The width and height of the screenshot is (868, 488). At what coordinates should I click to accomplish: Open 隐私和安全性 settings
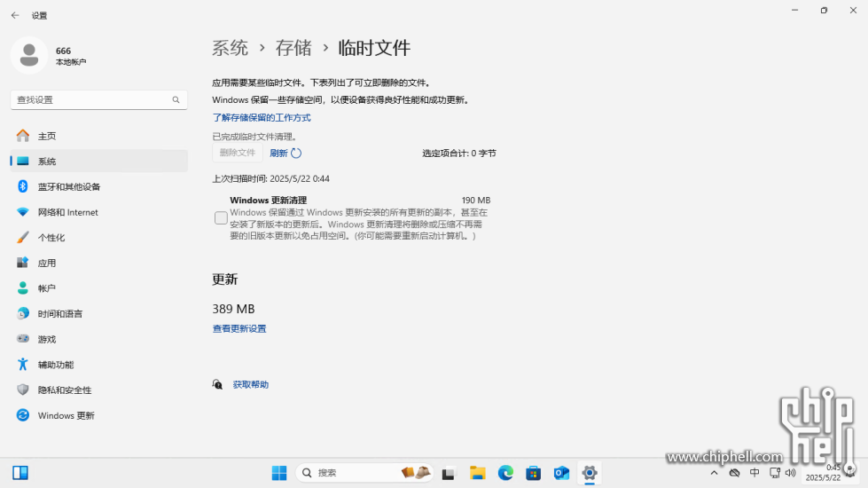pos(99,390)
